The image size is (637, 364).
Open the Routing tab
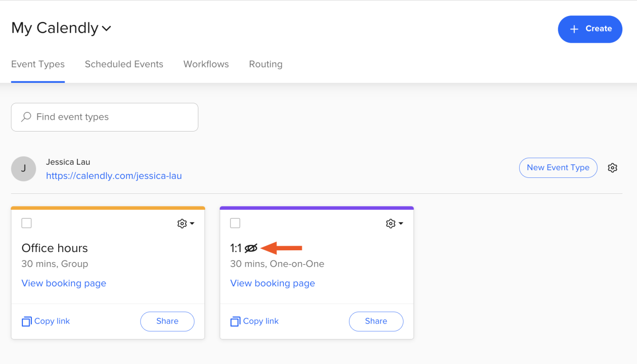[266, 65]
